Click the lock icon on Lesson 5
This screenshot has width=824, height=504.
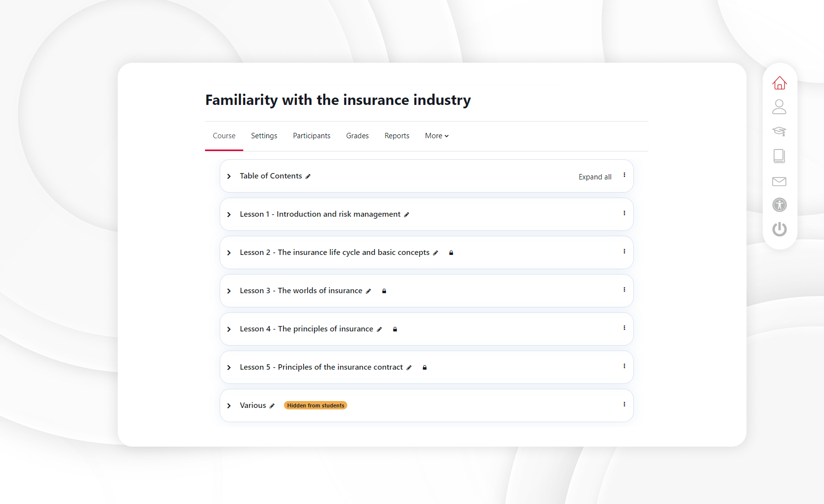pos(425,368)
